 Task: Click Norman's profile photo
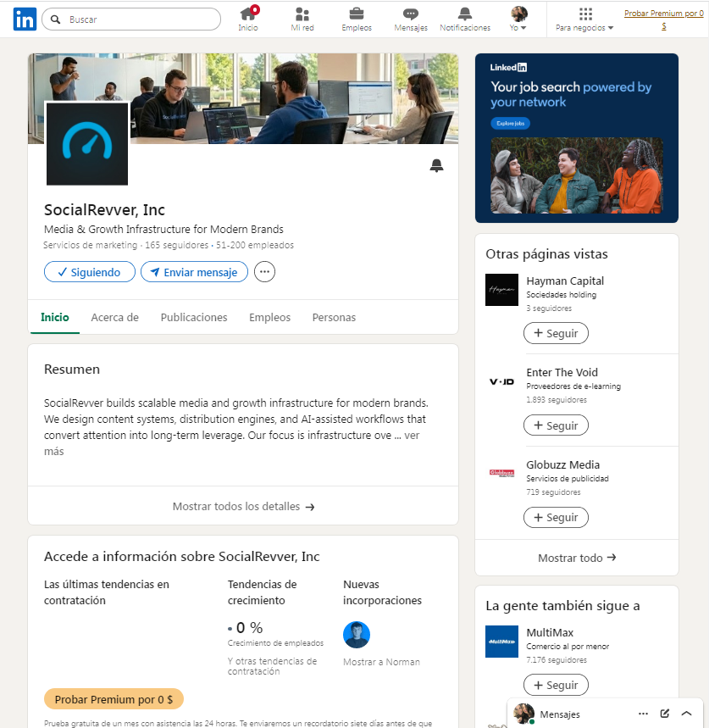pos(357,635)
